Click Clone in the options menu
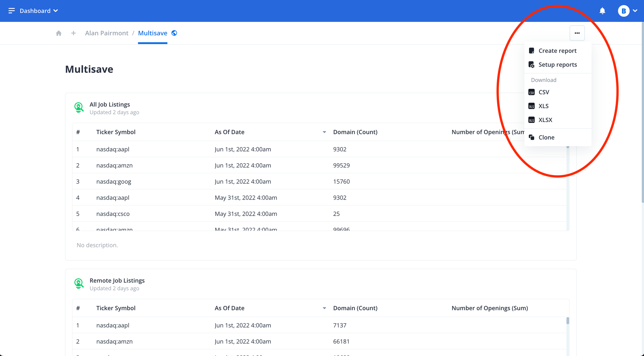The height and width of the screenshot is (356, 644). (x=546, y=137)
